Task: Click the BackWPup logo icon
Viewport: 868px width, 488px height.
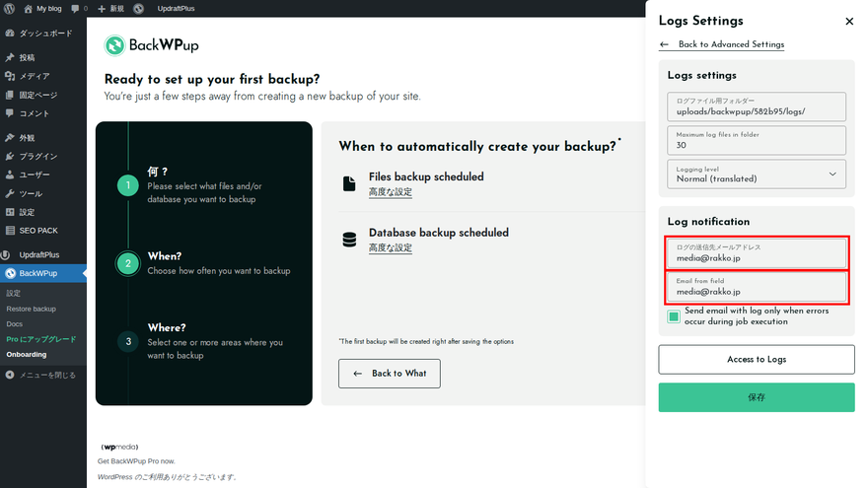Action: pos(115,45)
